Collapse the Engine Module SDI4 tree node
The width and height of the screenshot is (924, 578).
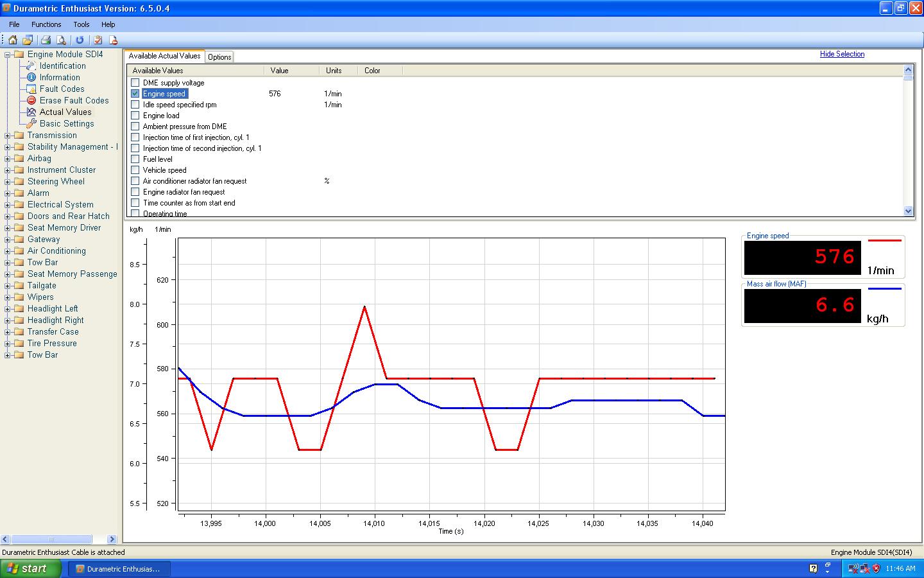8,55
